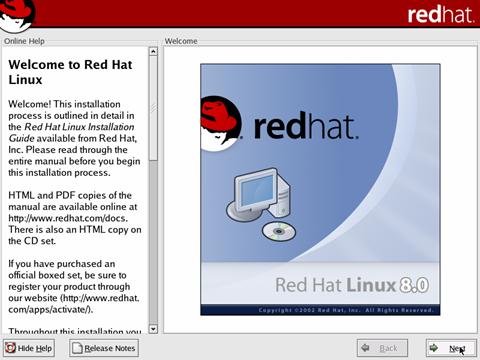Click the Red Hat Linux 8.0 banner text
Screen dimensions: 480x360
pos(352,285)
